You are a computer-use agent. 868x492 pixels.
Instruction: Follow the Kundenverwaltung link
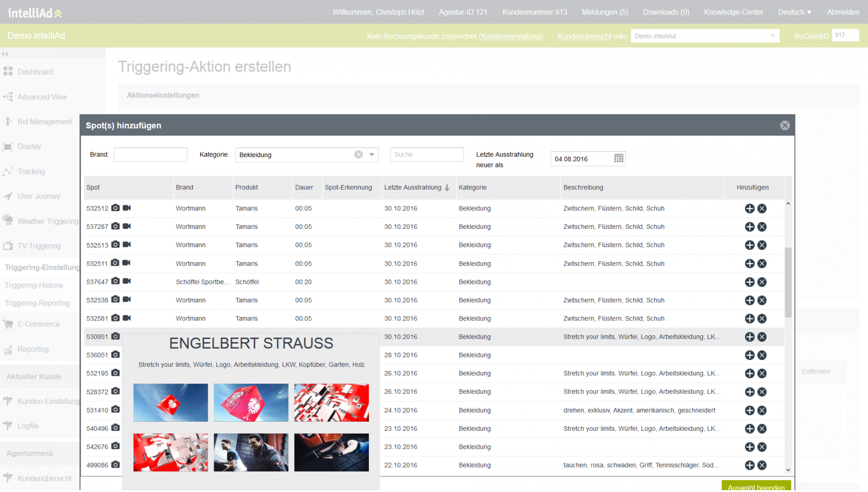point(511,36)
